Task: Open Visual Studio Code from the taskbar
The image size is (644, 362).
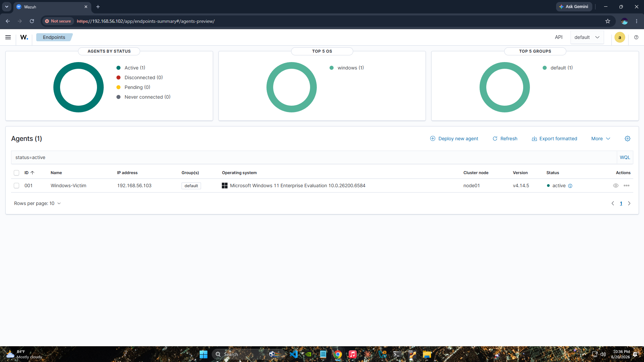Action: coord(294,354)
